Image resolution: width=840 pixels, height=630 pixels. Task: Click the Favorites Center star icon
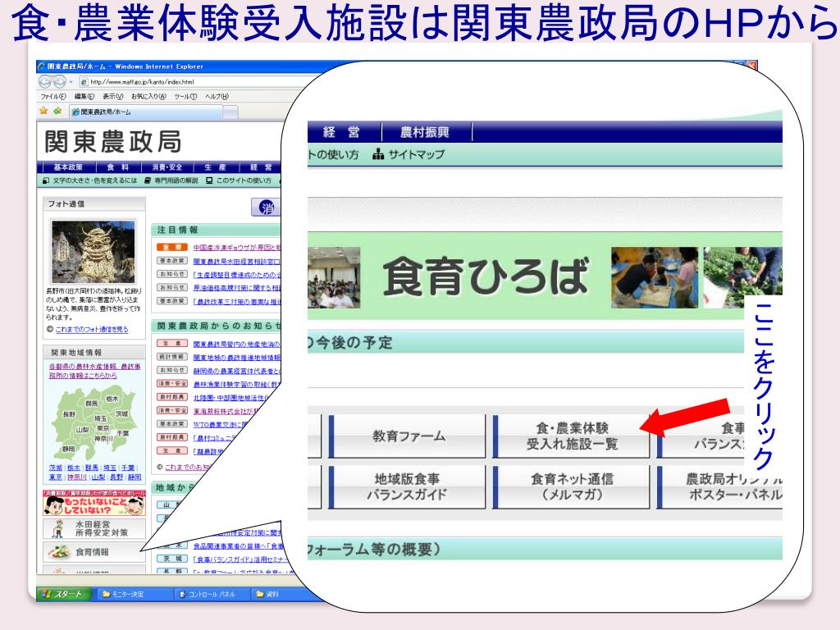(x=44, y=111)
